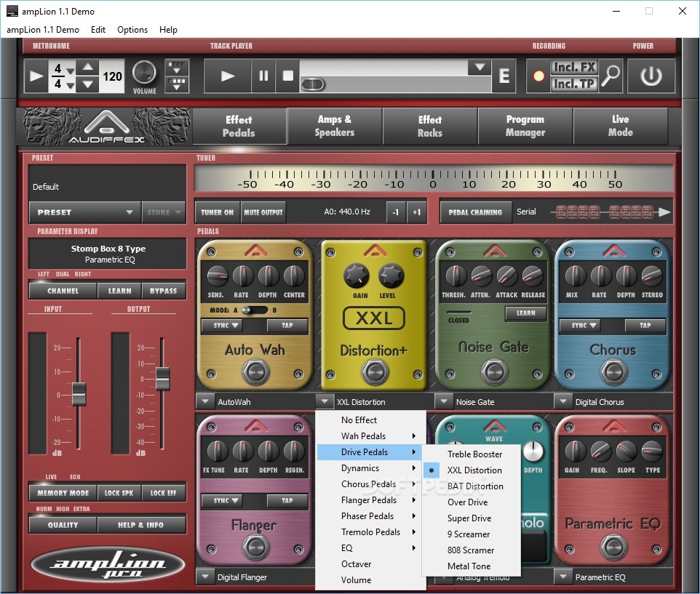
Task: Click the record button
Action: tap(539, 76)
